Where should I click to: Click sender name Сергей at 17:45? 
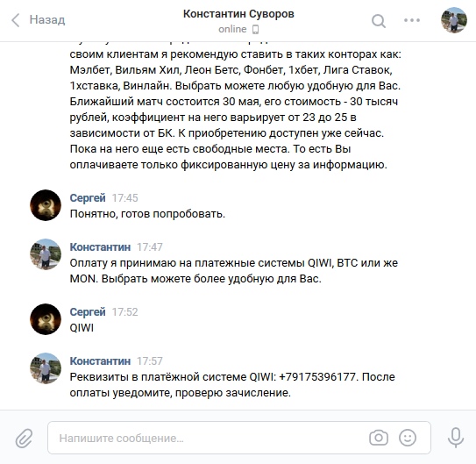coord(88,198)
